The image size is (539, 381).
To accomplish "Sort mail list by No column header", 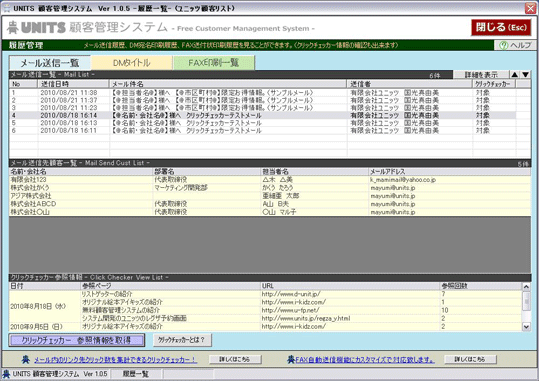I will point(23,84).
